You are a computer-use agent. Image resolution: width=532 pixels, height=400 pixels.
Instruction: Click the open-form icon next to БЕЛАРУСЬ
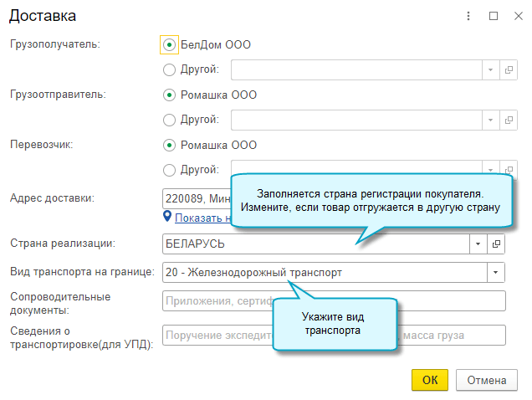pos(497,244)
